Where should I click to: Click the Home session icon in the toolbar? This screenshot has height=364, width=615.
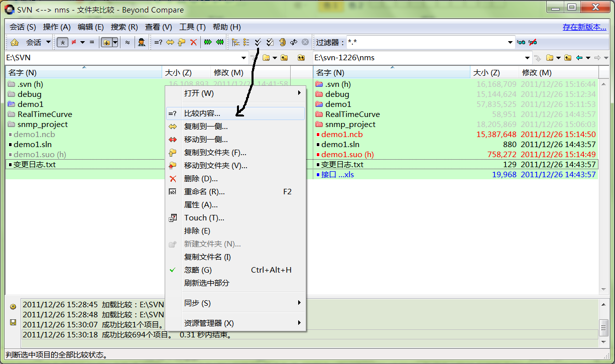(15, 42)
